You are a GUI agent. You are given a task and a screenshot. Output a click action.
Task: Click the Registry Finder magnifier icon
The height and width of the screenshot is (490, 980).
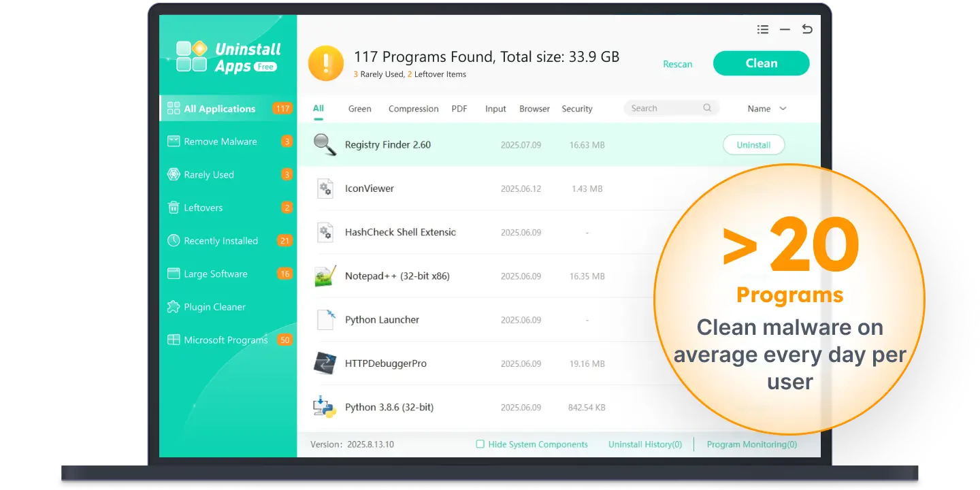(325, 144)
